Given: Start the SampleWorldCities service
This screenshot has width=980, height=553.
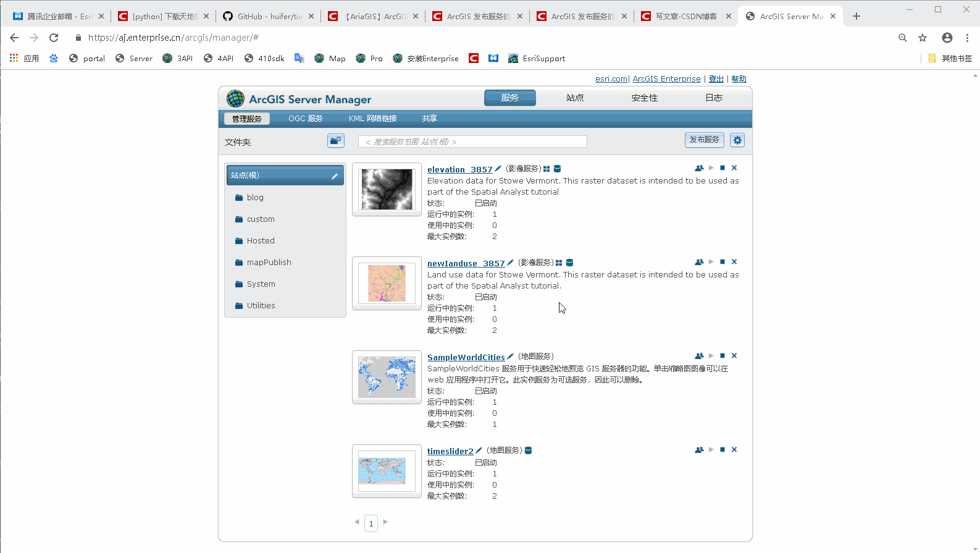Looking at the screenshot, I should coord(711,356).
